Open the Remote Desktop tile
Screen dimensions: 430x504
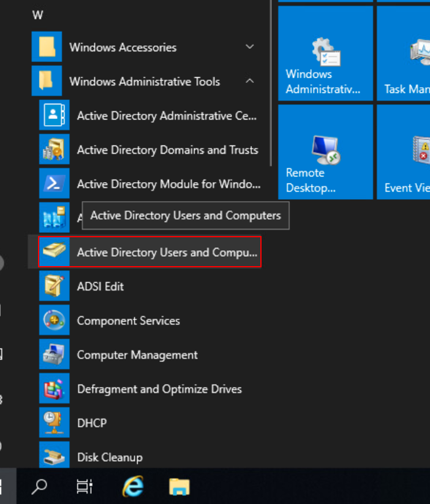pos(325,151)
